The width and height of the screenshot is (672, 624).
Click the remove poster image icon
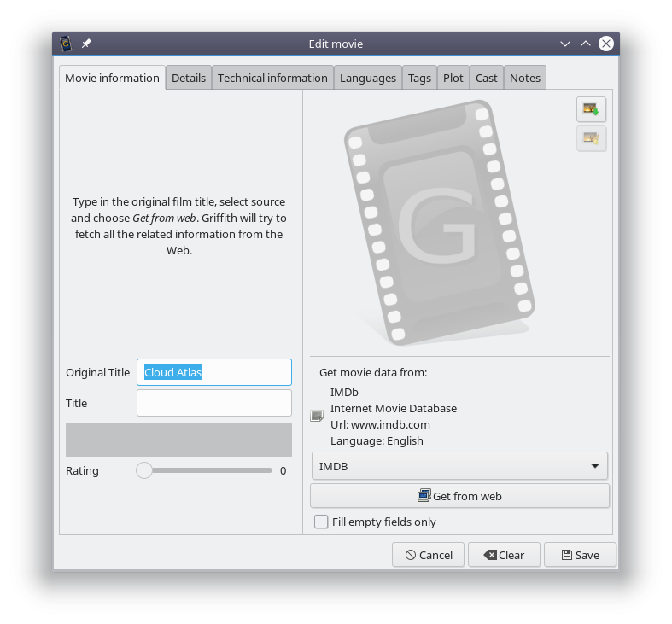[x=591, y=138]
